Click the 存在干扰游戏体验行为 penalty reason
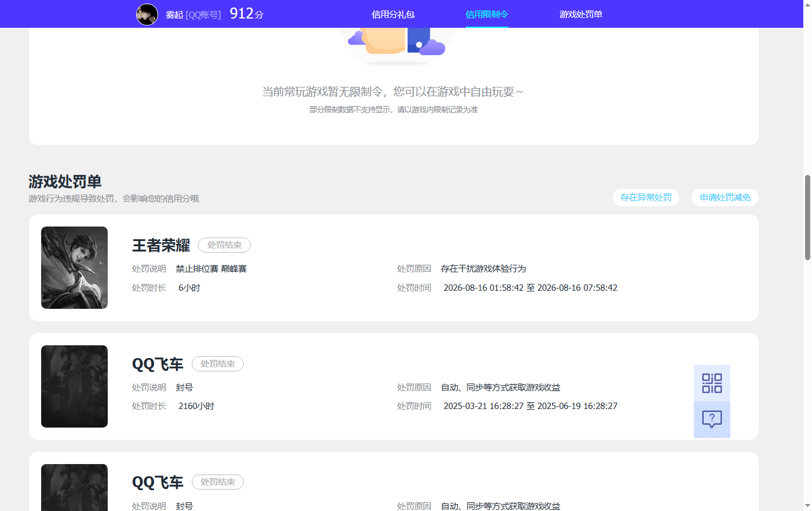This screenshot has height=511, width=812. tap(484, 269)
